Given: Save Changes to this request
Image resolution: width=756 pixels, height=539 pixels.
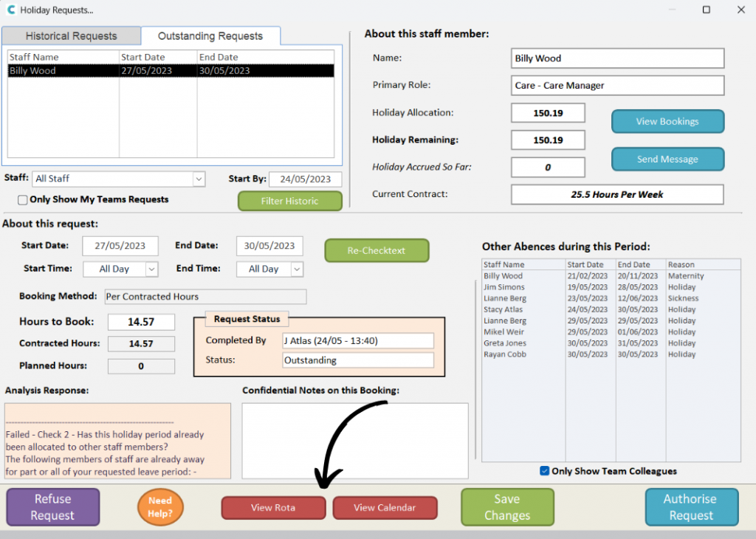Looking at the screenshot, I should pyautogui.click(x=507, y=507).
